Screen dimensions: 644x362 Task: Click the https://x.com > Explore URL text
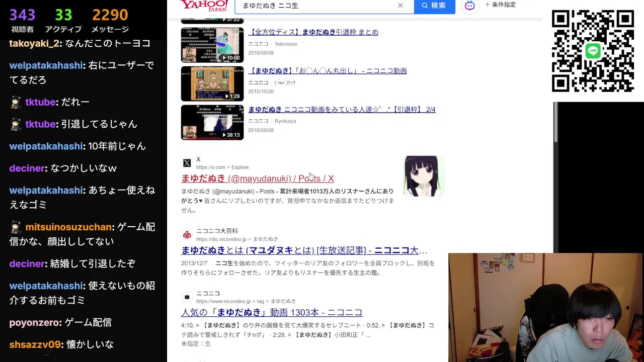pyautogui.click(x=222, y=167)
